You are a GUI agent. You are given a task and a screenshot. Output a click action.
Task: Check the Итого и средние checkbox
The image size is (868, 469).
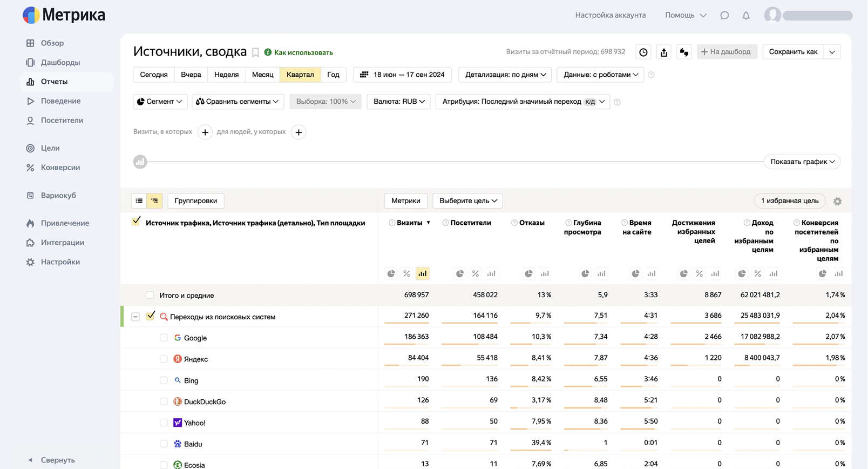pyautogui.click(x=150, y=295)
